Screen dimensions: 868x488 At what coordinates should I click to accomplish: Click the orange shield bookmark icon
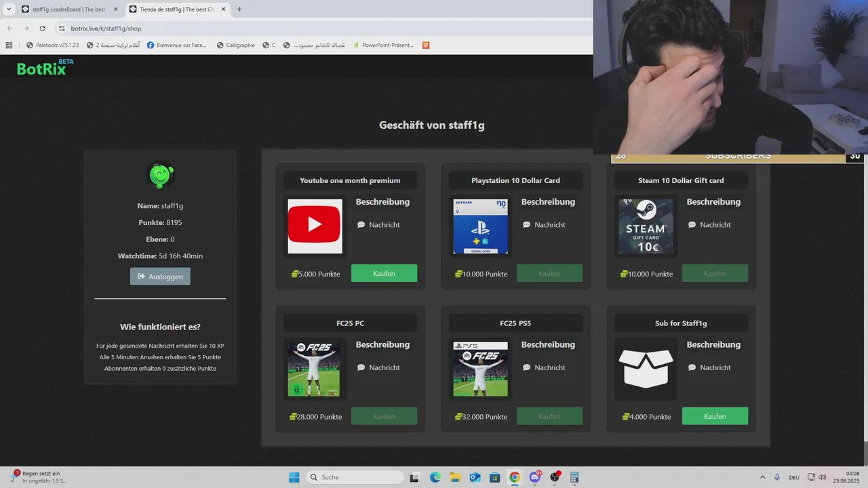(426, 45)
